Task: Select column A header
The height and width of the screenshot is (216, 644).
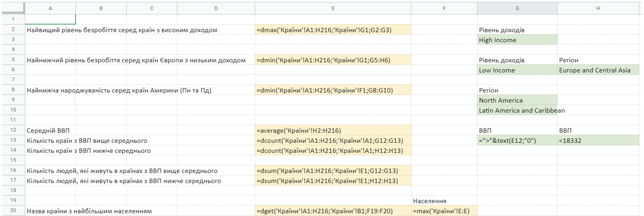Action: [x=50, y=8]
